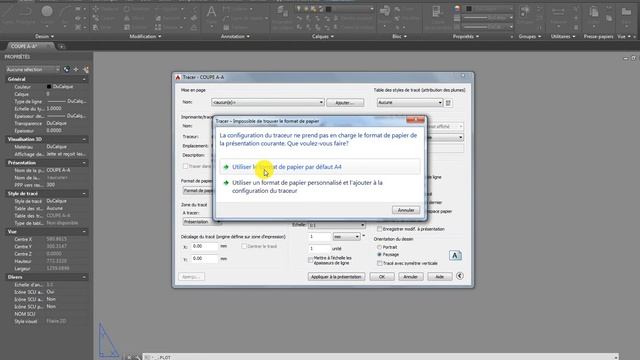The image size is (640, 360).
Task: Click the new drawing tab plus icon
Action: click(62, 47)
